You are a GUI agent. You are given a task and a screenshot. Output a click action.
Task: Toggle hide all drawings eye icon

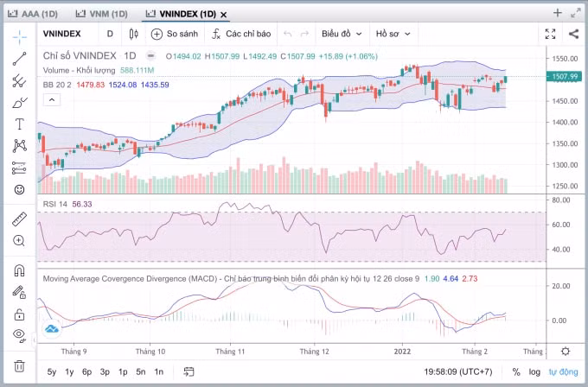[x=20, y=335]
